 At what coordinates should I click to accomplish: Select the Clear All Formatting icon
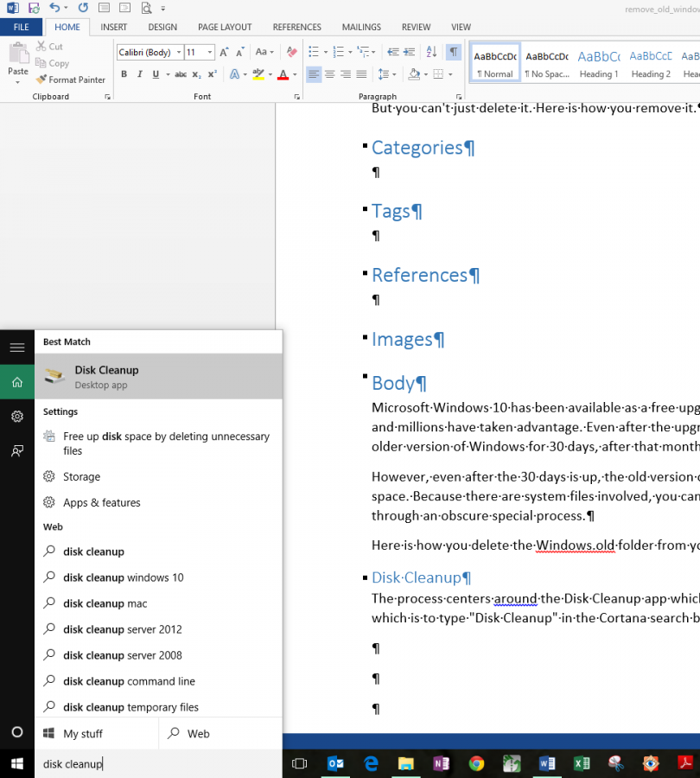pos(290,53)
